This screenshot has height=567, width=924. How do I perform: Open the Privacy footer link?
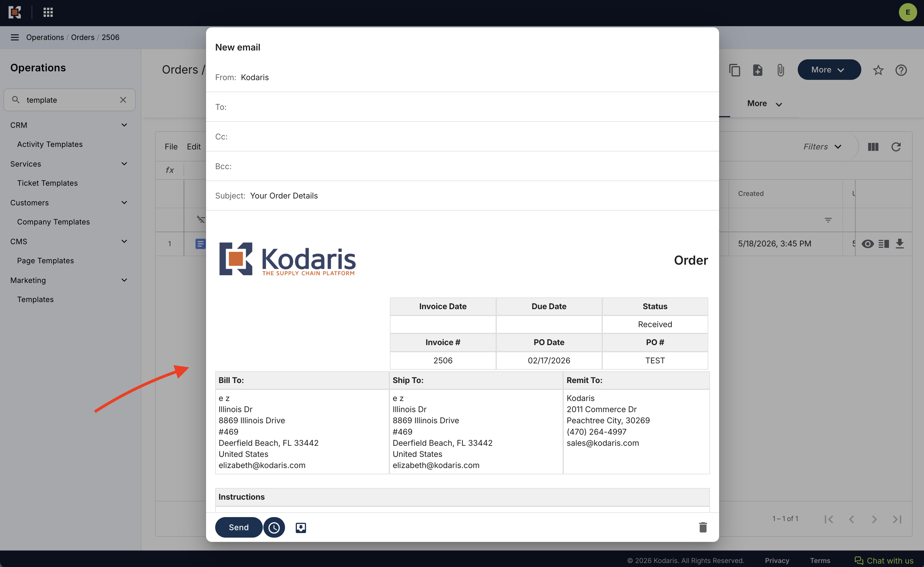[777, 561]
